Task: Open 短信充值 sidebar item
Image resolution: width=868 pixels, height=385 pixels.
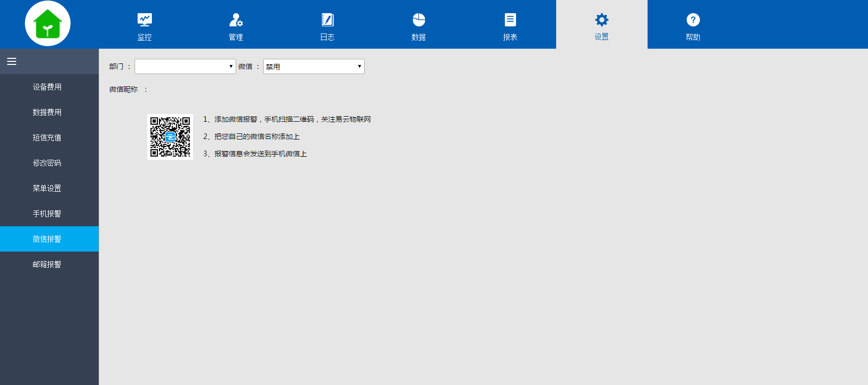Action: 49,137
